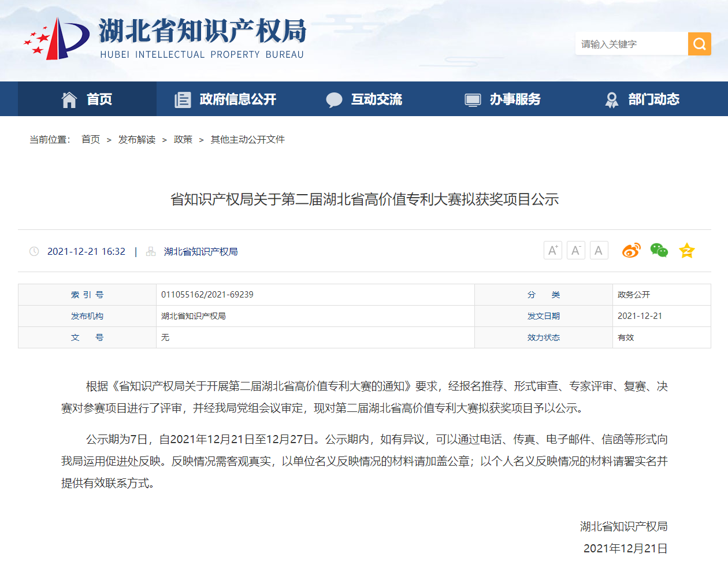
Task: Open the 政府信息公开 navigation menu
Action: [226, 99]
